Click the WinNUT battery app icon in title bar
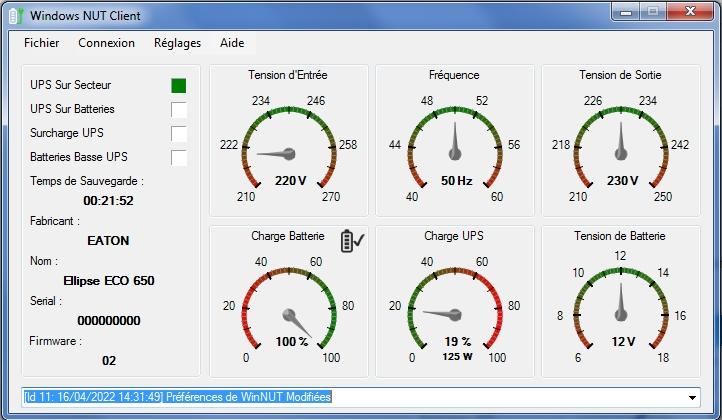This screenshot has width=722, height=420. (x=16, y=15)
